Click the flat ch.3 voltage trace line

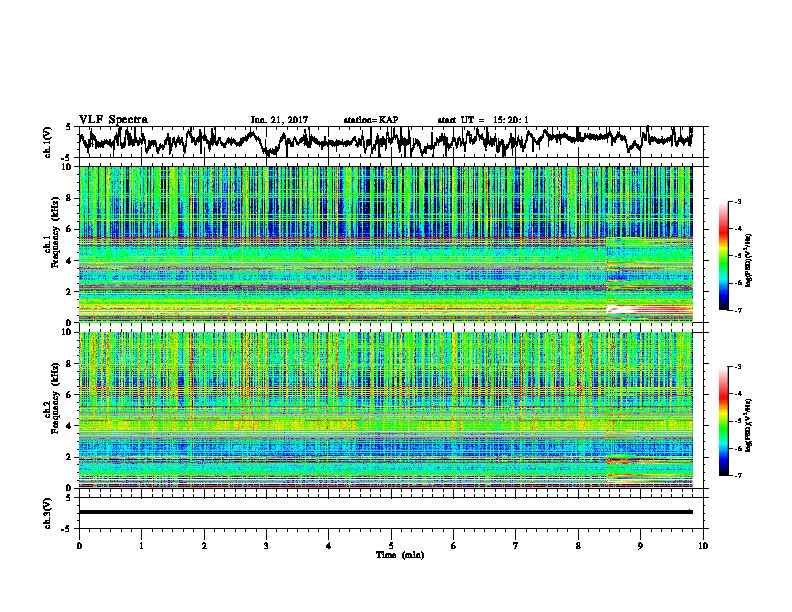pyautogui.click(x=385, y=512)
